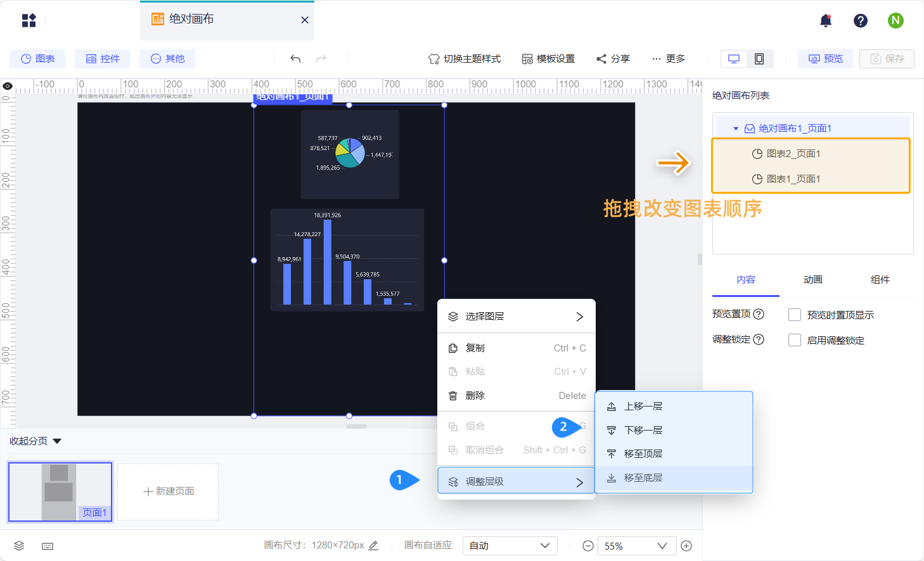The width and height of the screenshot is (924, 561).
Task: Switch to 内容 tab
Action: tap(746, 280)
